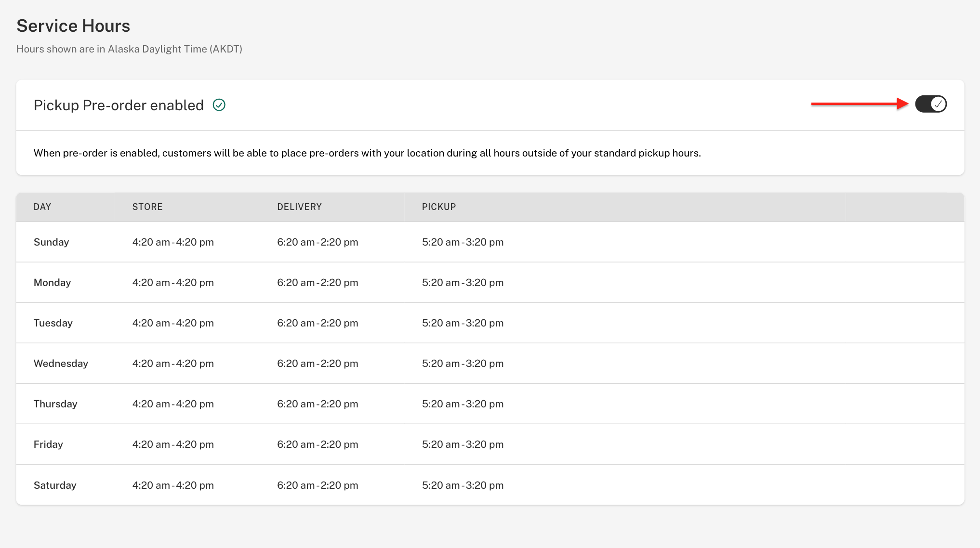Viewport: 980px width, 548px height.
Task: Click the PICKUP column header
Action: 439,207
